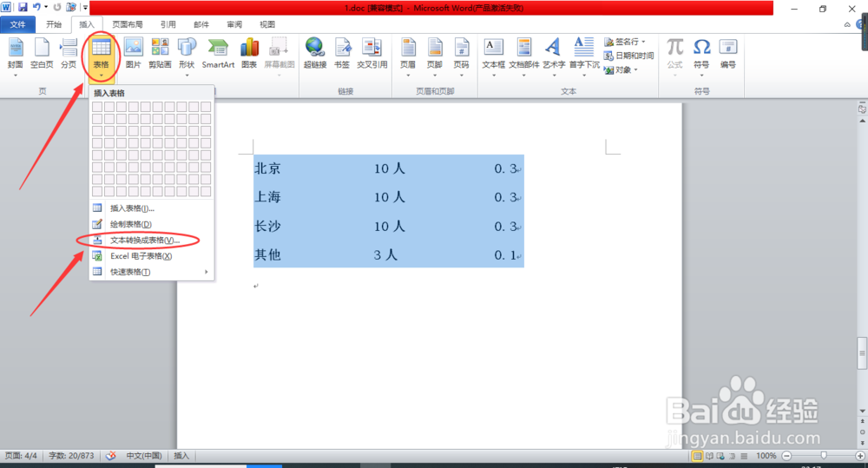This screenshot has height=468, width=868.
Task: Click the text 其他 in document
Action: tap(268, 254)
